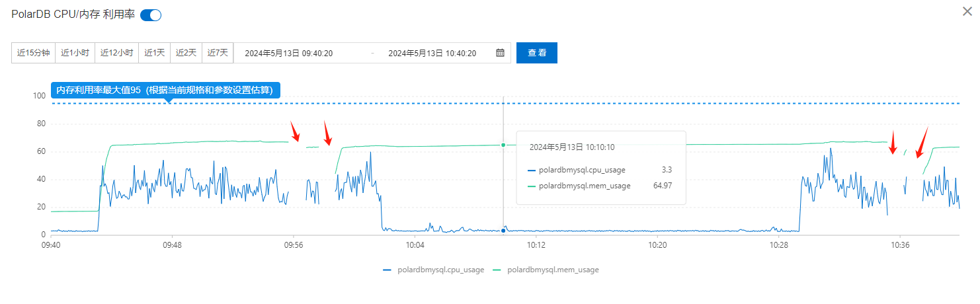
Task: Select the 近2天 time range
Action: coord(186,53)
